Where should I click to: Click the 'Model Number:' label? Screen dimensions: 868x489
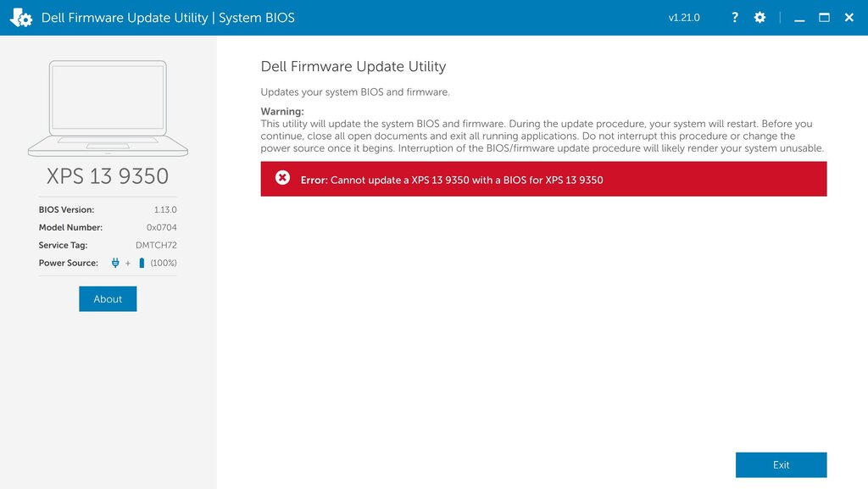70,227
